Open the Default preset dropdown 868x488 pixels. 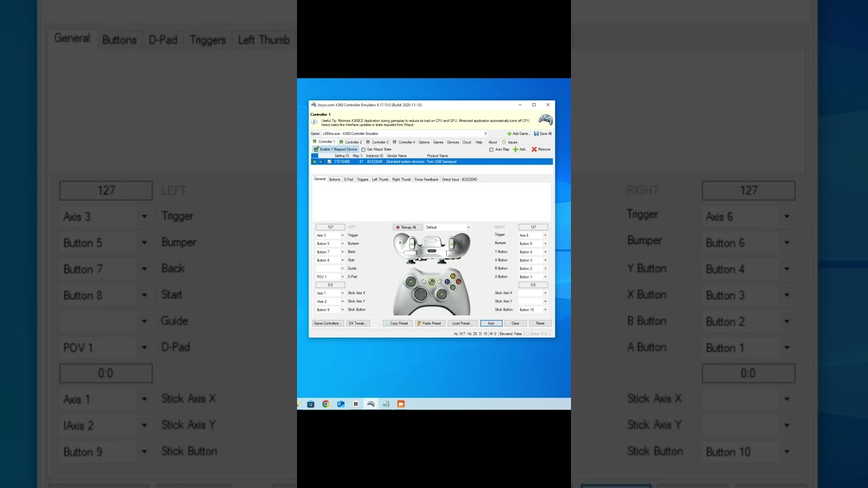point(468,227)
